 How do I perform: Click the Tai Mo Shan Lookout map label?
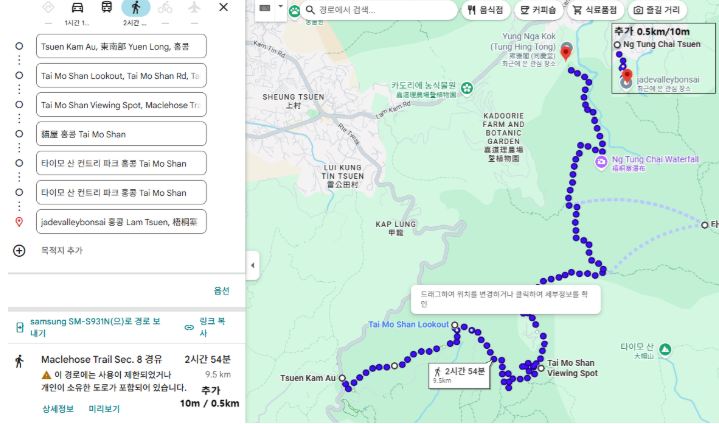(409, 325)
